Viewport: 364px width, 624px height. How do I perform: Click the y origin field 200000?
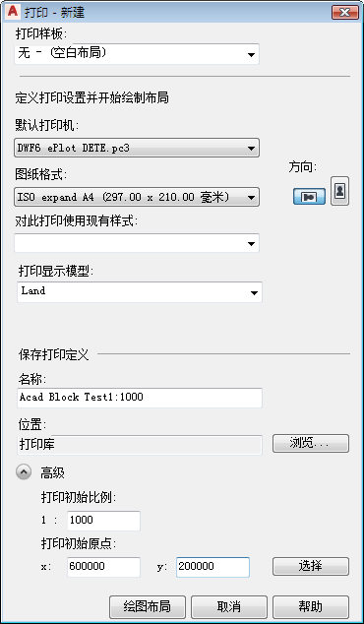pyautogui.click(x=212, y=567)
